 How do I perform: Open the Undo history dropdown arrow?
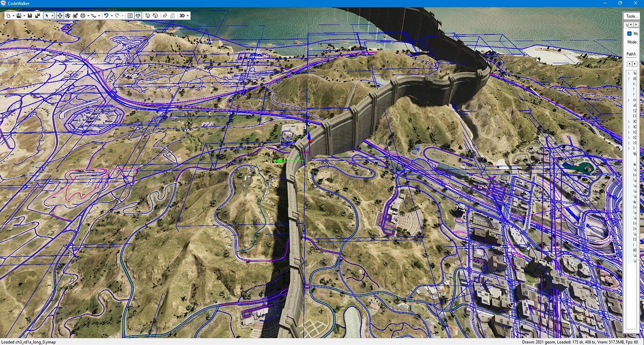click(x=112, y=15)
